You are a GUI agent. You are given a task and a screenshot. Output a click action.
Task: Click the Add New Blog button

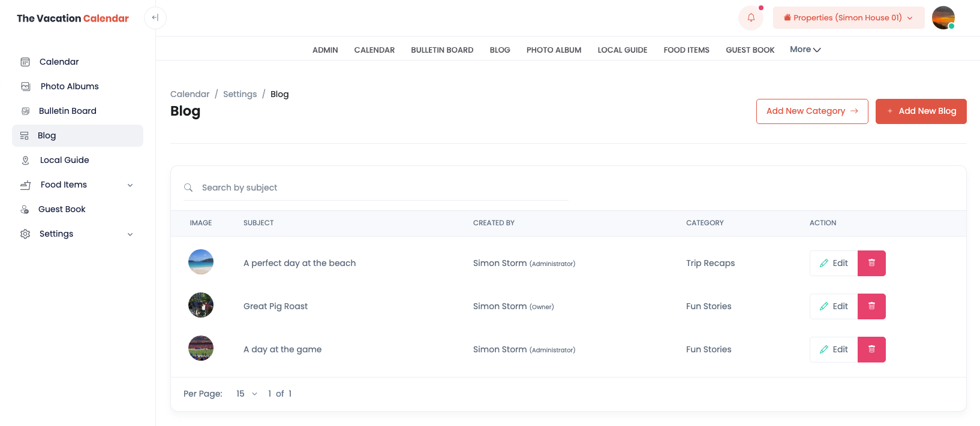click(x=921, y=111)
